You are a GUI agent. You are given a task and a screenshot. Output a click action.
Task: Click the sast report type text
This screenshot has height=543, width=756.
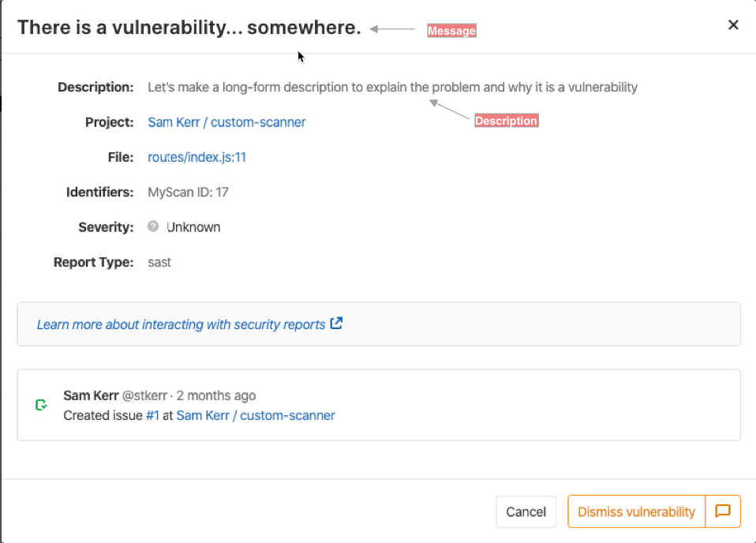(159, 262)
